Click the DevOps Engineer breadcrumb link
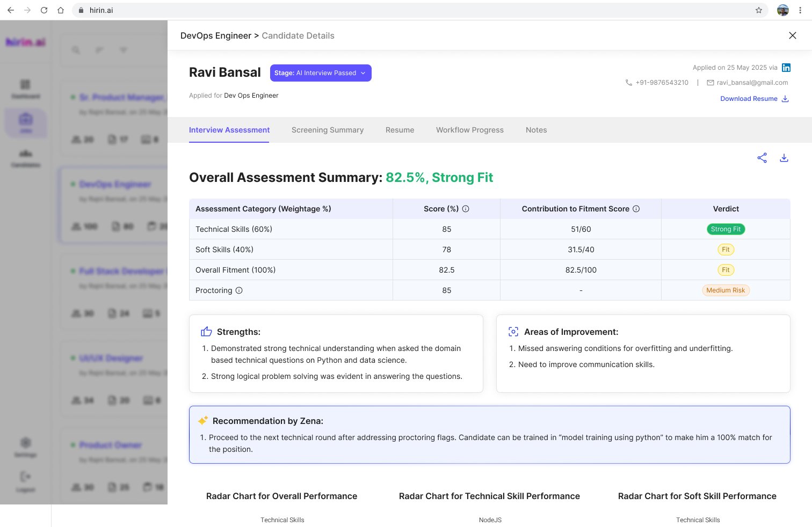Image resolution: width=812 pixels, height=527 pixels. click(x=216, y=35)
